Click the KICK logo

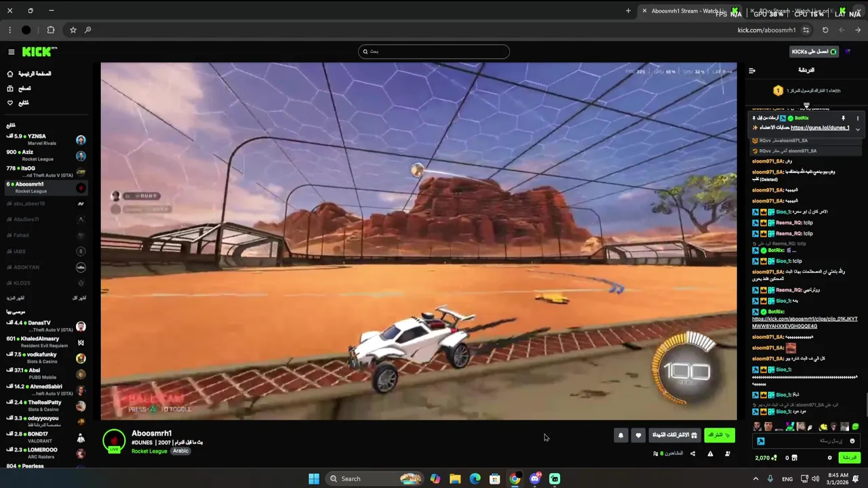(x=39, y=52)
